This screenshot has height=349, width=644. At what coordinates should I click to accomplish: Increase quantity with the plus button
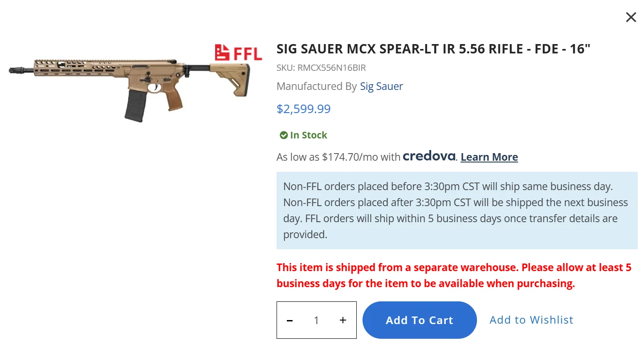[x=343, y=320]
